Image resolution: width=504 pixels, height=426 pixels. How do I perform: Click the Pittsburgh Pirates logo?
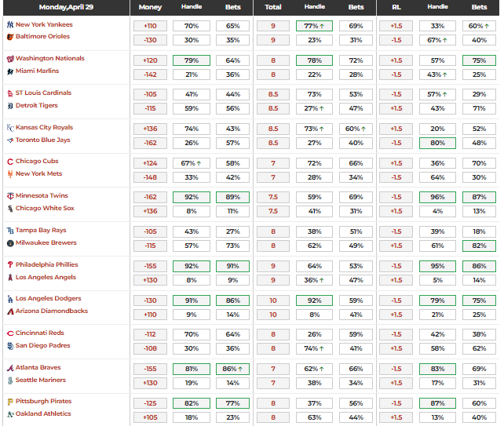(9, 402)
